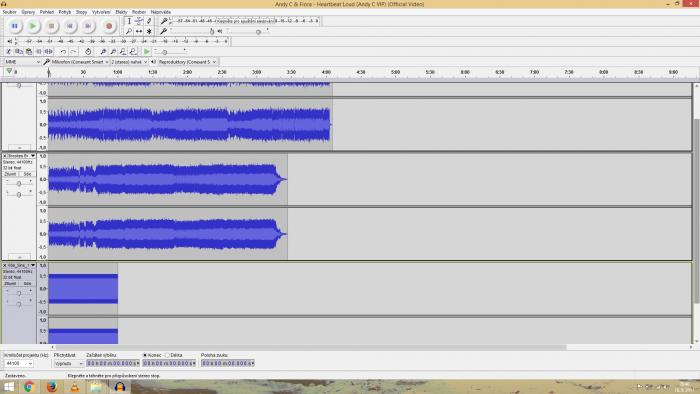The image size is (700, 394).
Task: Click the Sólo button on the sine track
Action: coord(27,283)
